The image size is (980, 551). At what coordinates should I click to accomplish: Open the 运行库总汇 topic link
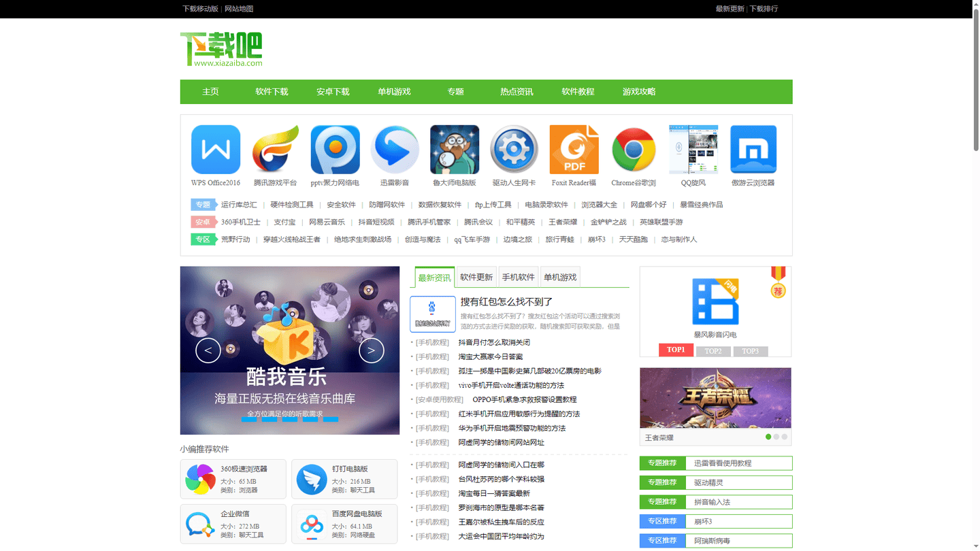pyautogui.click(x=239, y=205)
